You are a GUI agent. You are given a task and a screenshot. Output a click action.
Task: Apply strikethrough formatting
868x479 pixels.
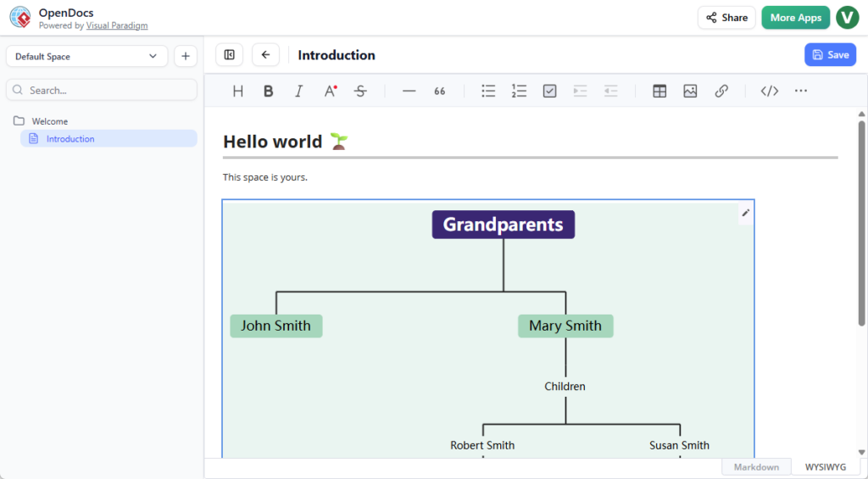(360, 91)
